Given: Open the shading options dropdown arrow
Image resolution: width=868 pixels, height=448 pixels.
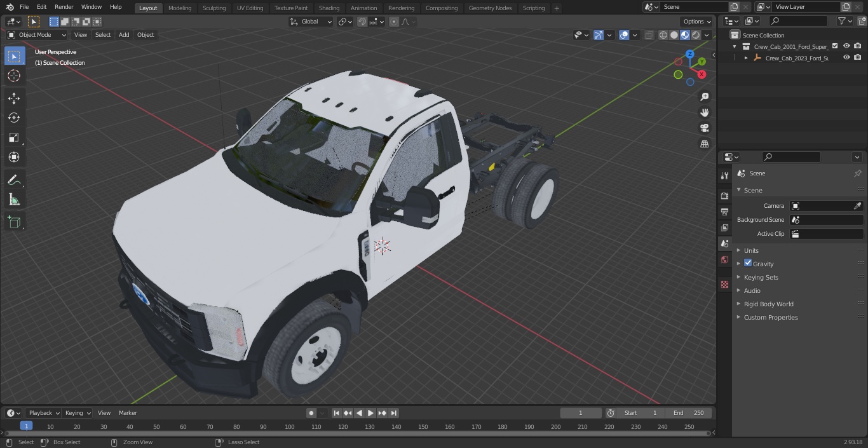Looking at the screenshot, I should tap(707, 35).
